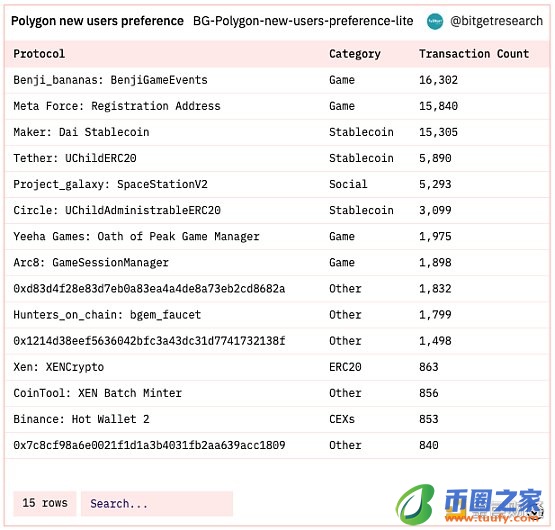555x530 pixels.
Task: Click the Other category in CoinTool row
Action: pyautogui.click(x=345, y=393)
